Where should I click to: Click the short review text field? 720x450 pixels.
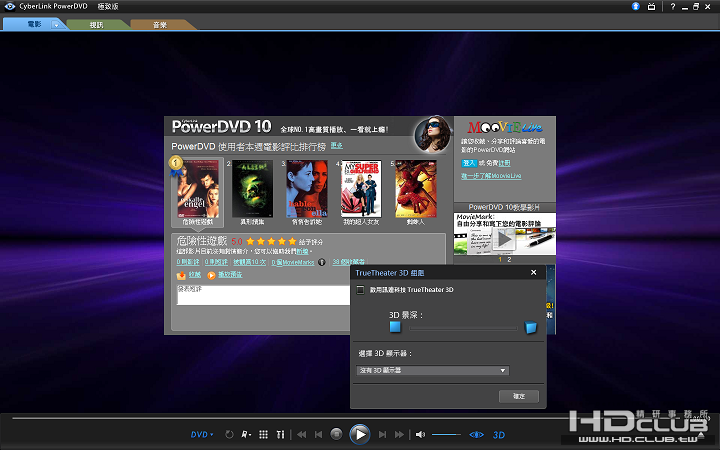coord(264,295)
